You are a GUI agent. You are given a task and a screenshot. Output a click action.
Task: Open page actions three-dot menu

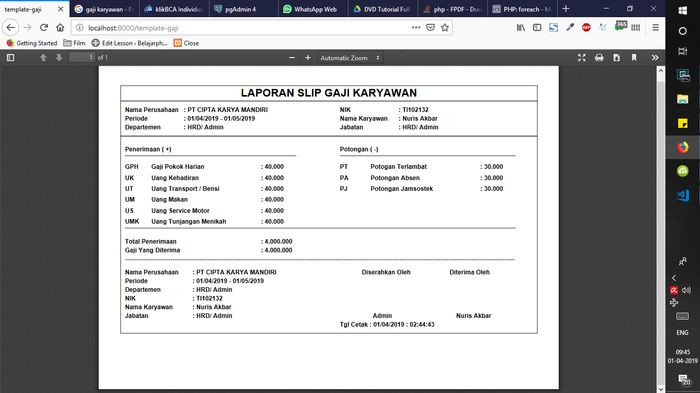(x=416, y=28)
